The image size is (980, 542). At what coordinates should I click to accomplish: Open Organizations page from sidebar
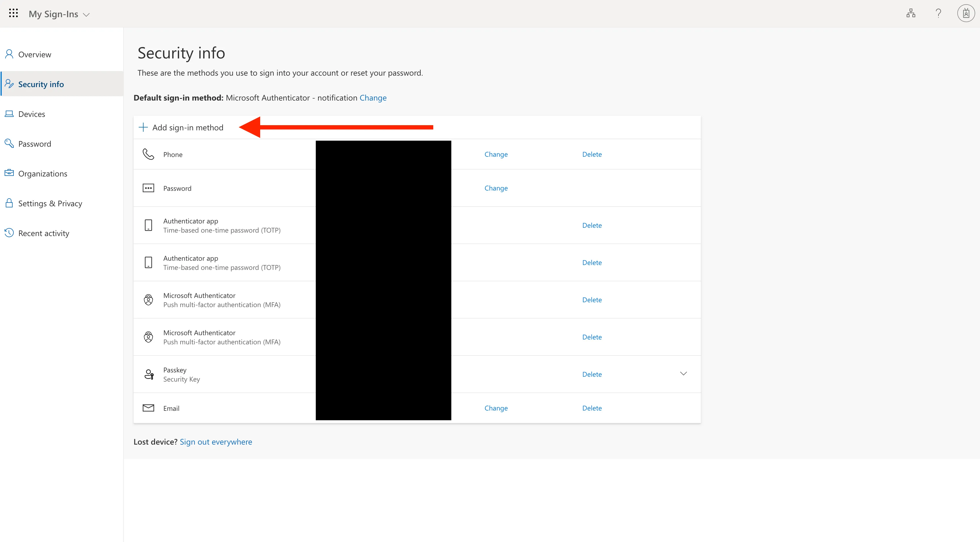[43, 174]
